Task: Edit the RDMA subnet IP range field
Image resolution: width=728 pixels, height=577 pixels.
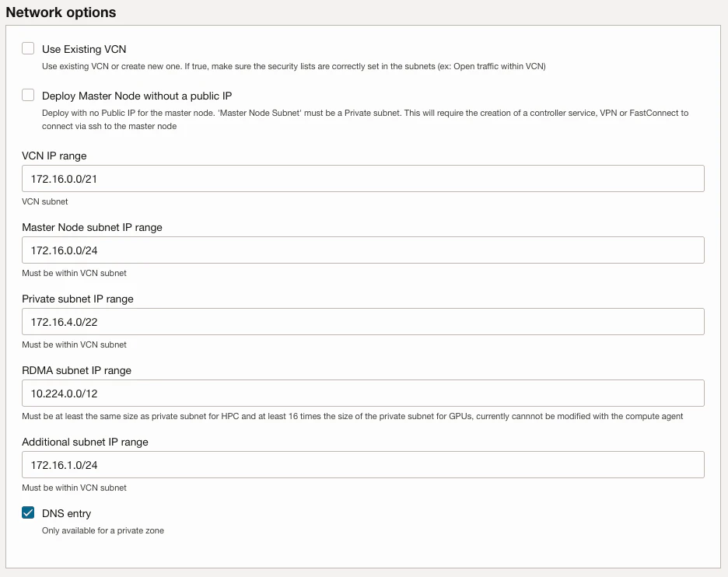Action: [362, 393]
